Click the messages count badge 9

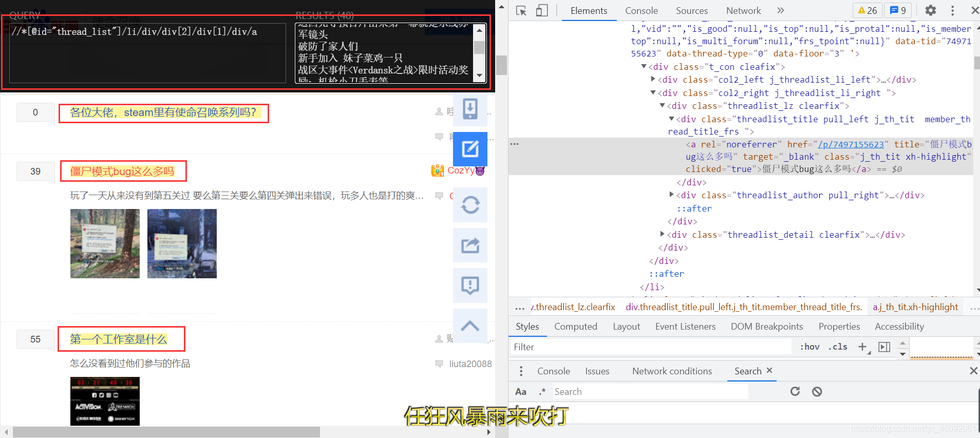click(x=898, y=10)
